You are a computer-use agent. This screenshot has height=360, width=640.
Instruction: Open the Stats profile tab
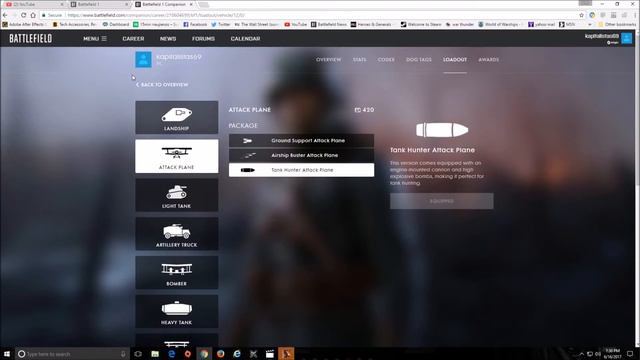coord(360,60)
